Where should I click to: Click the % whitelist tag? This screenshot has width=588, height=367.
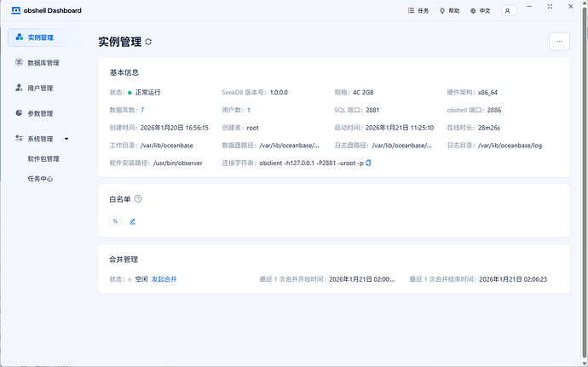pos(116,221)
